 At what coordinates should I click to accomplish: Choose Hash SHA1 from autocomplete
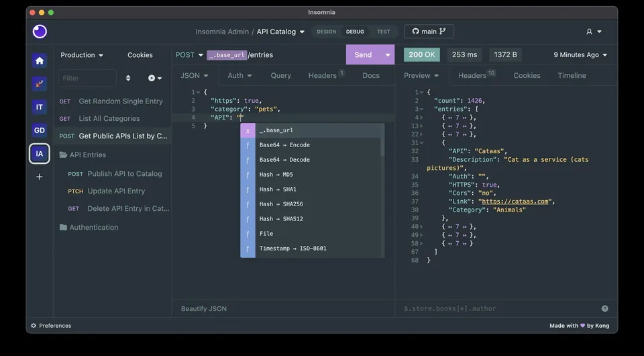[x=312, y=189]
